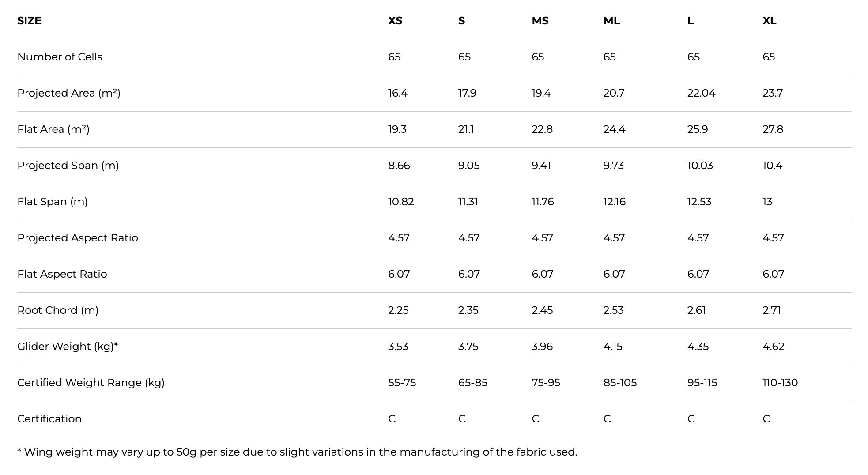Click the SIZE column header
The height and width of the screenshot is (475, 868).
(x=29, y=21)
